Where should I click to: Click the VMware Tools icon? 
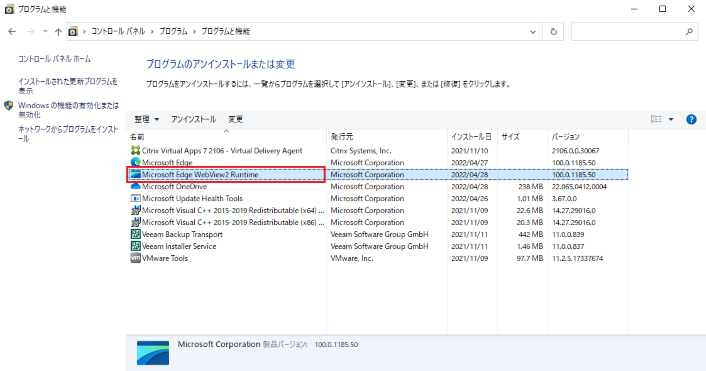tap(135, 258)
